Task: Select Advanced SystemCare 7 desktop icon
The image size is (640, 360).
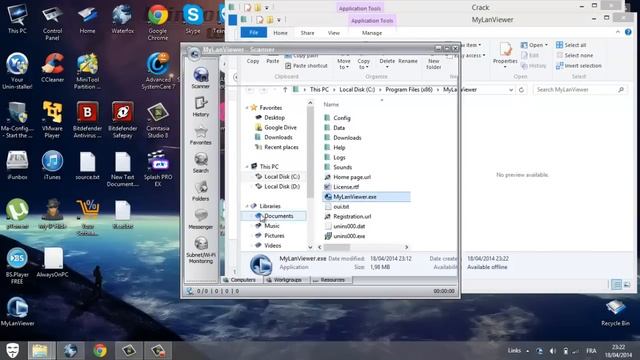Action: click(x=158, y=71)
